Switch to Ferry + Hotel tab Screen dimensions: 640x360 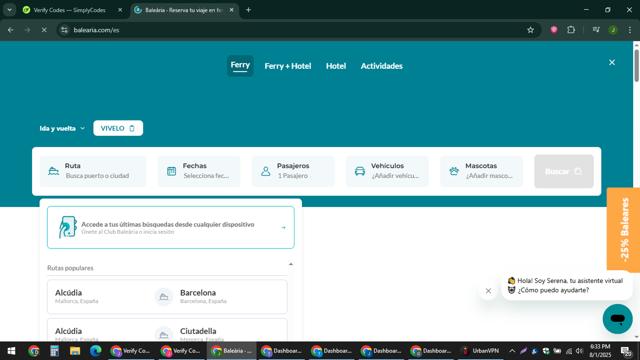click(288, 66)
